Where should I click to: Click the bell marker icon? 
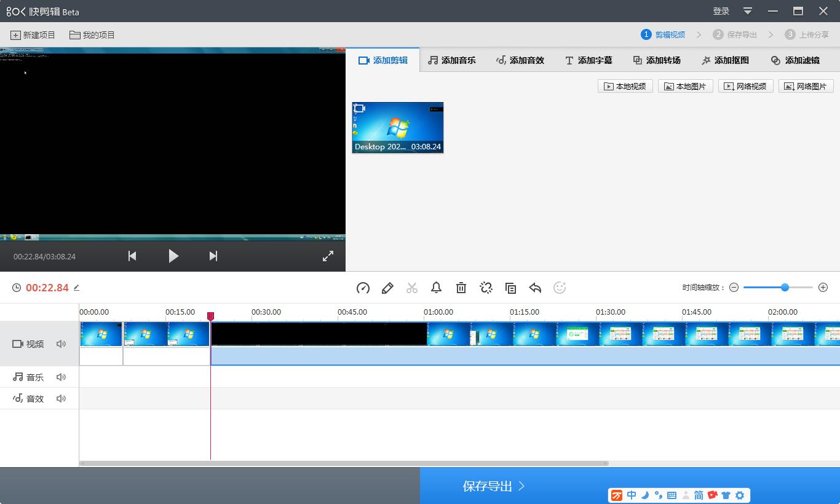437,288
